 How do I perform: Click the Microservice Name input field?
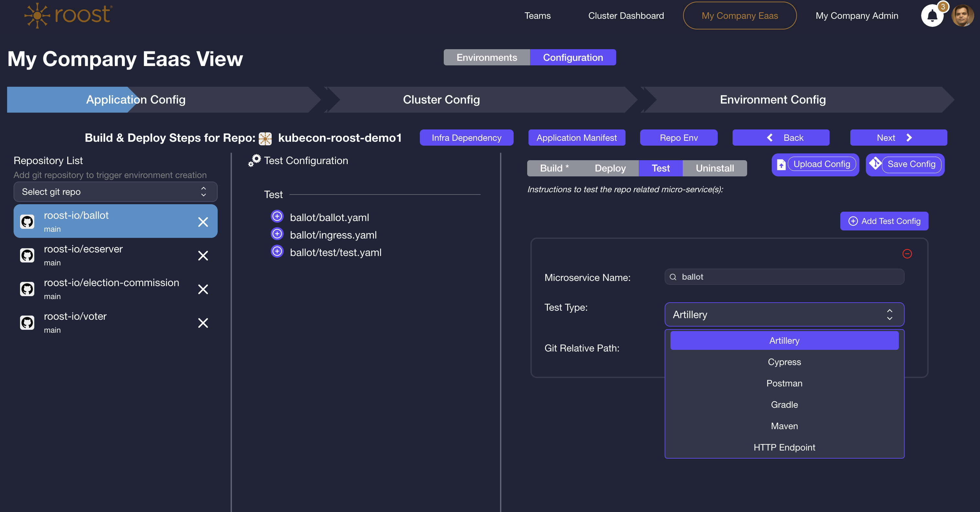click(784, 277)
